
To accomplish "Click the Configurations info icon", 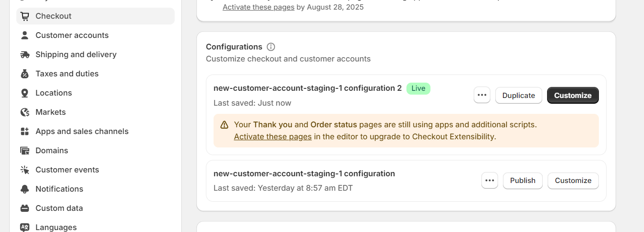I will (271, 47).
